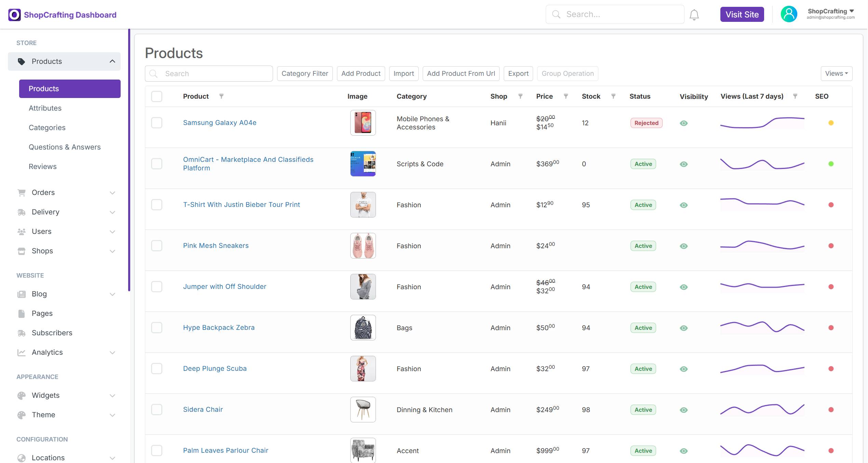Viewport: 868px width, 463px height.
Task: Open Categories in the sidebar
Action: pos(47,128)
